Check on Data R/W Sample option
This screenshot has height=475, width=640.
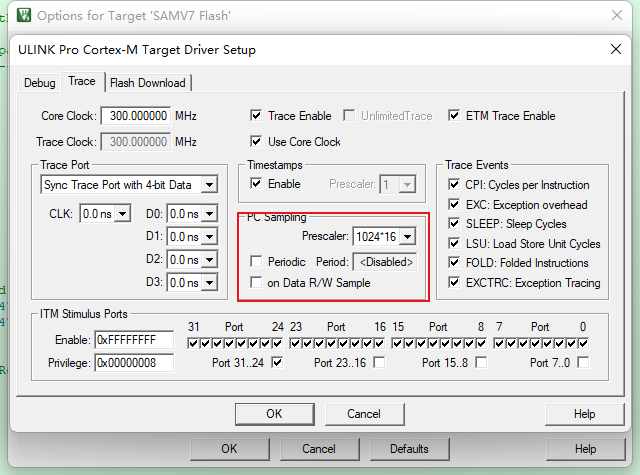click(x=257, y=283)
